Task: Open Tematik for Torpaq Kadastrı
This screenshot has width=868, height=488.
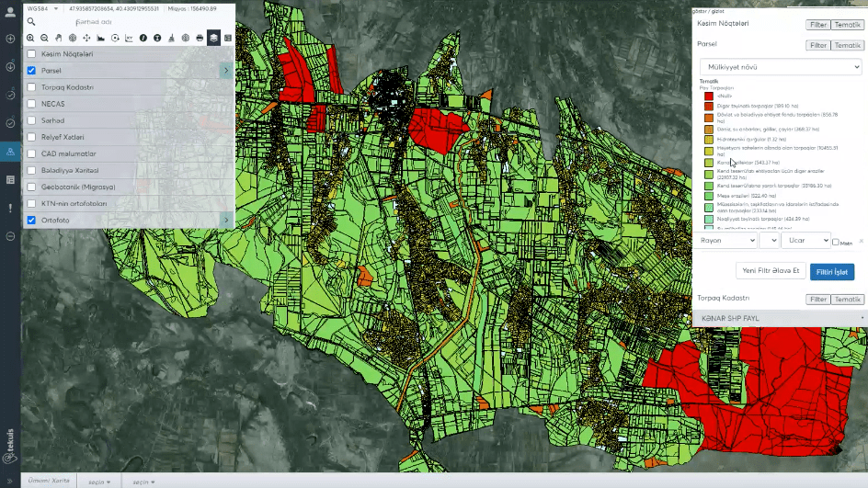Action: pyautogui.click(x=847, y=300)
